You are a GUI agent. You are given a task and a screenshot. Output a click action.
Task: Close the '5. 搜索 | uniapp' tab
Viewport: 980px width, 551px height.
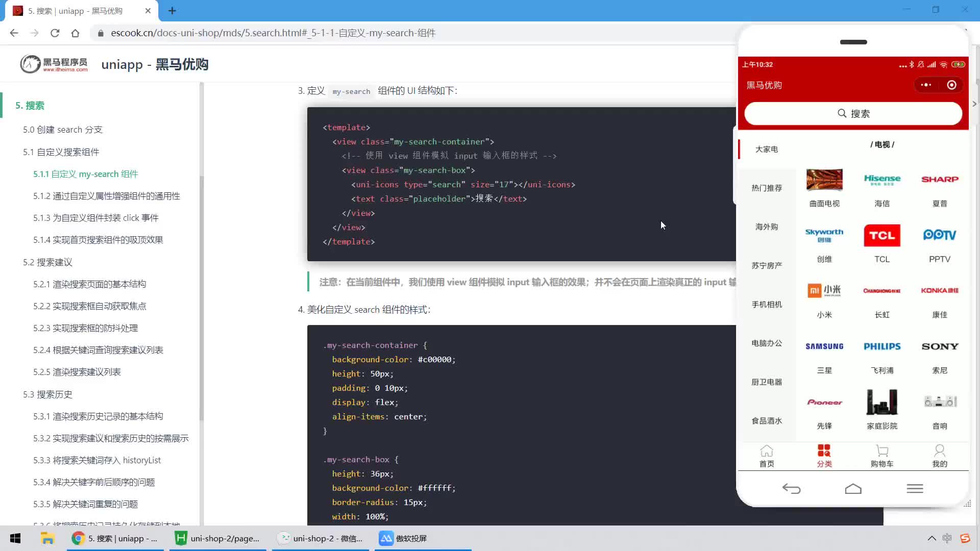pos(148,11)
